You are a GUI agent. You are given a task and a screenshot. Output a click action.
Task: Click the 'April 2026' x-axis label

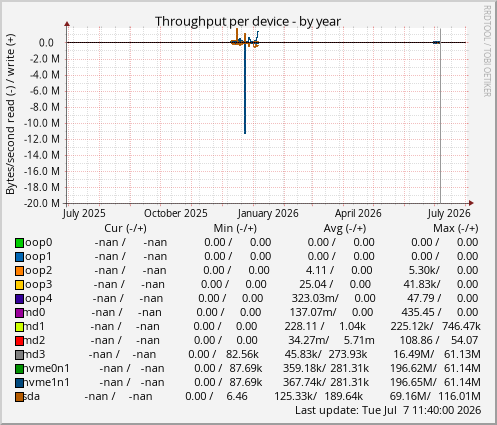click(x=358, y=213)
